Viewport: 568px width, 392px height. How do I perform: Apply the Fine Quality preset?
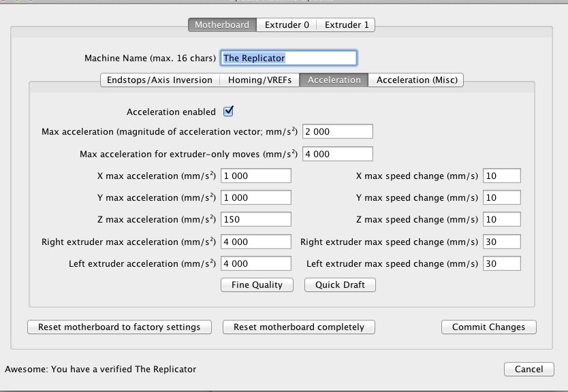pyautogui.click(x=257, y=285)
